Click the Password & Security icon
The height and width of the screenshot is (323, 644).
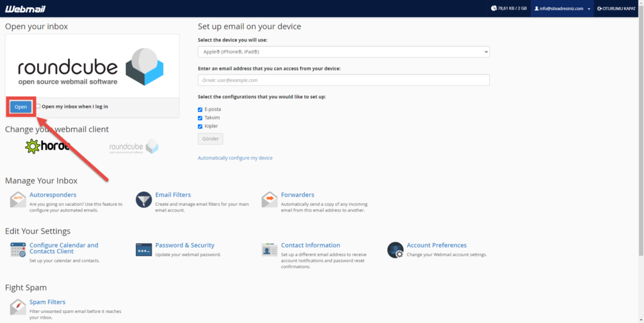pyautogui.click(x=144, y=250)
